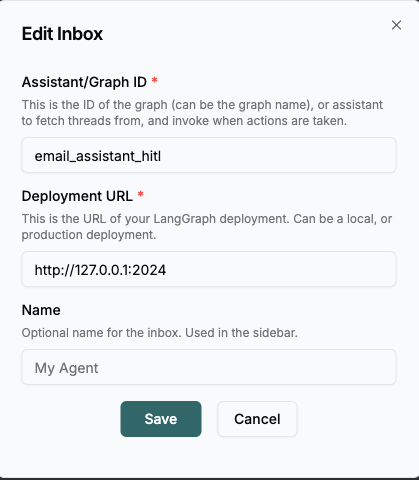The width and height of the screenshot is (419, 480).
Task: Place cursor in the email_assistant_hitl text
Action: click(98, 156)
